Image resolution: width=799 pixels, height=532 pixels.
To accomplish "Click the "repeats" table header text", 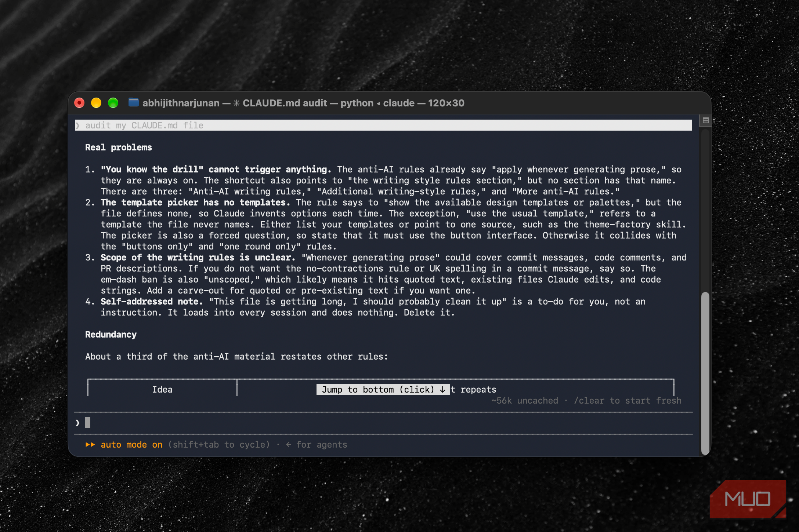I will click(478, 389).
